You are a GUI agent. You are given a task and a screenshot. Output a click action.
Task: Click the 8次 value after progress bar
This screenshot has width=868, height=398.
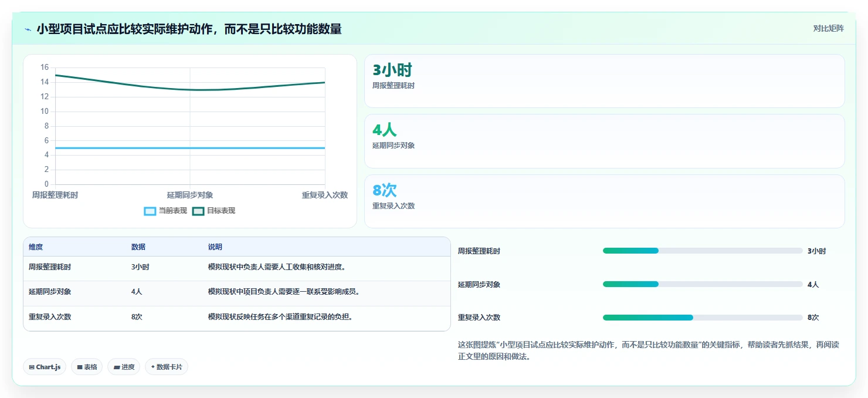tap(813, 318)
